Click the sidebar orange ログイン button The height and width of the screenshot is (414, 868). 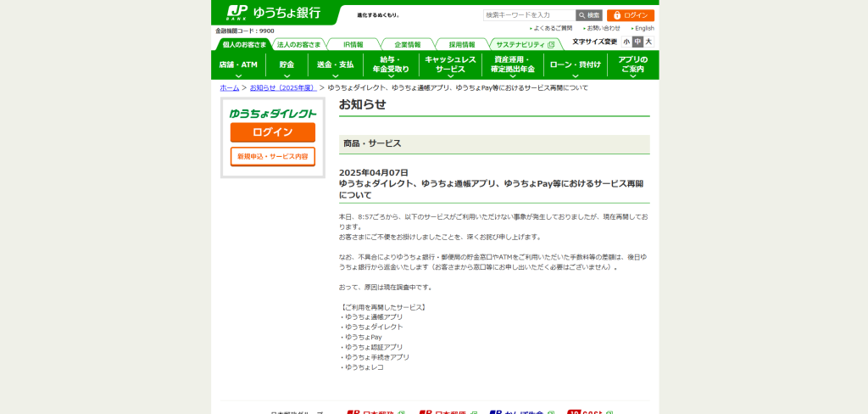click(x=272, y=132)
